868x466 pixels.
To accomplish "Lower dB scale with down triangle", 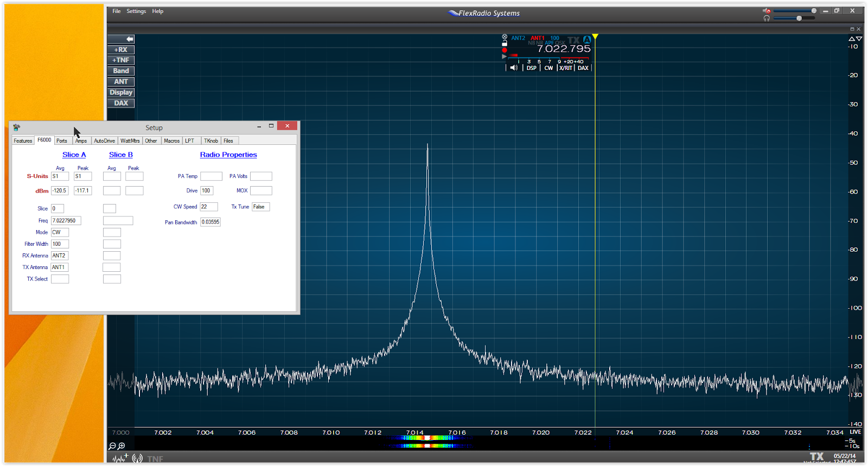I will pos(859,39).
